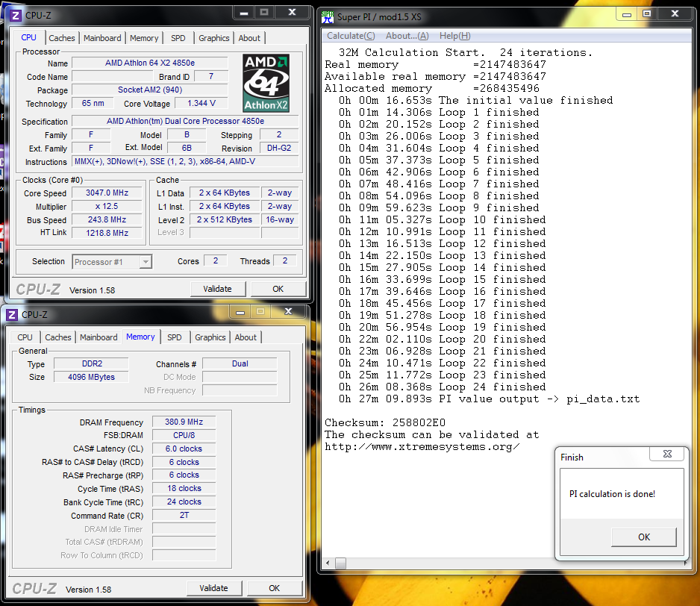Screen dimensions: 700x606
Task: Click the HT Link value 1218.8 MHz
Action: click(x=107, y=233)
